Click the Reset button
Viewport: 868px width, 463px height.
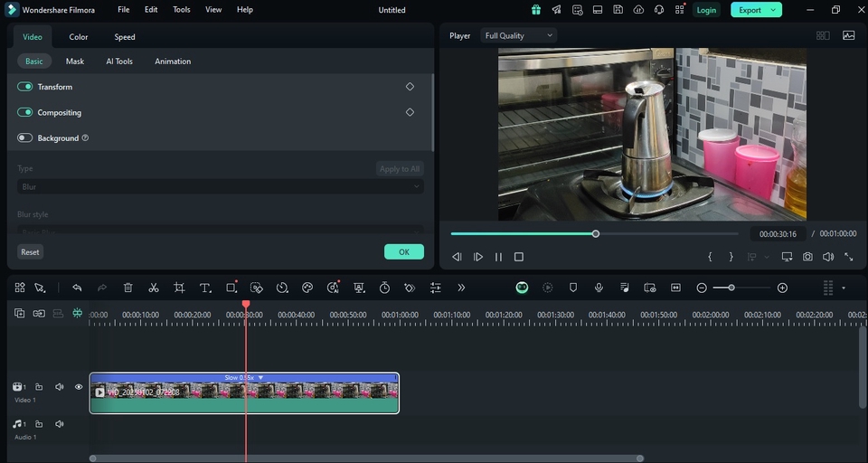coord(31,252)
